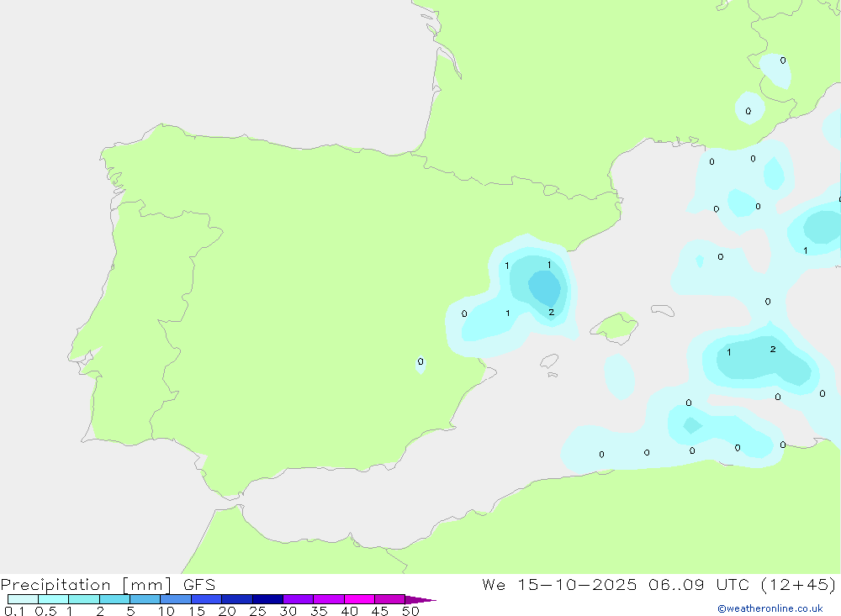Viewport: 841px width, 616px height.
Task: Pick the 25–30 mm legend swatch
Action: 267,599
